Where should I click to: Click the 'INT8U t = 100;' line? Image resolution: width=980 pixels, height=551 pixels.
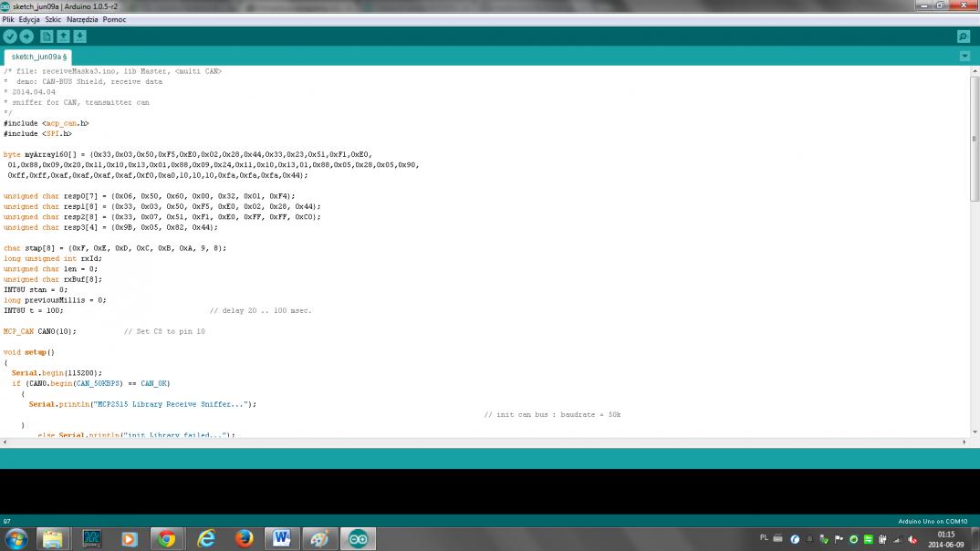click(33, 310)
